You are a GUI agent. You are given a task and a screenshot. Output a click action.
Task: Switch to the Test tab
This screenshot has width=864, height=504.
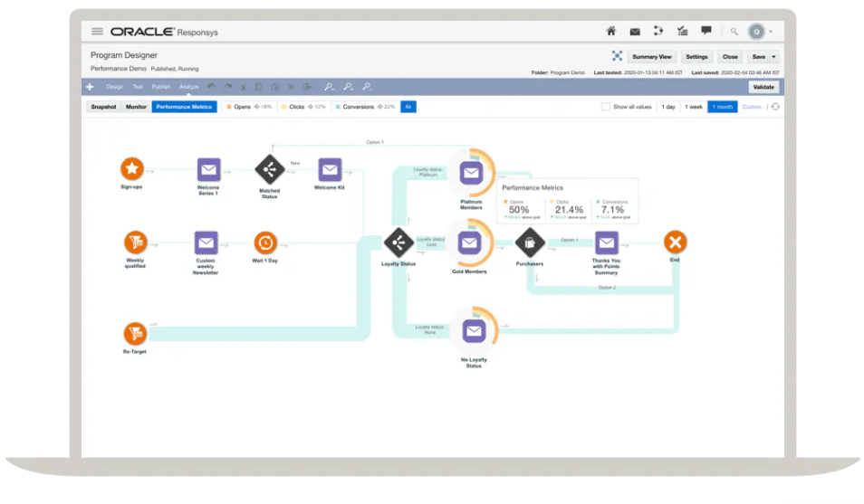click(138, 87)
